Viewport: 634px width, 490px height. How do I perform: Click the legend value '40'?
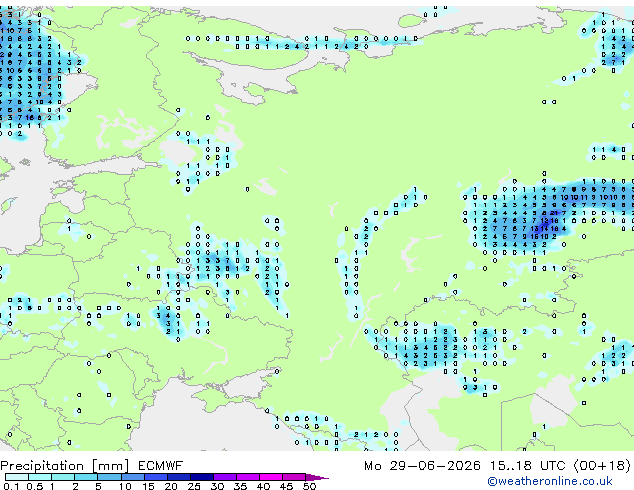click(x=263, y=486)
